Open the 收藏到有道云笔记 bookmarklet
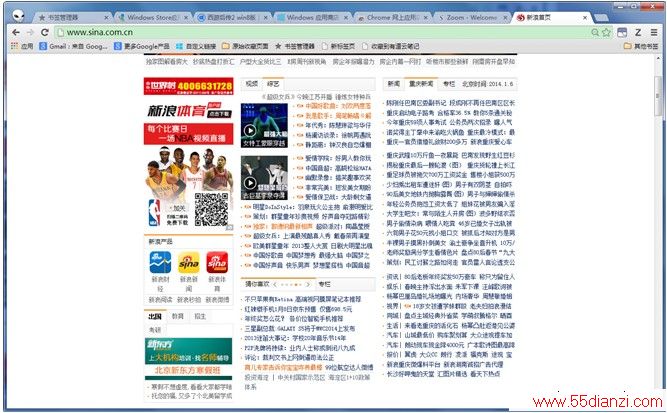Image resolution: width=667 pixels, height=413 pixels. click(391, 46)
